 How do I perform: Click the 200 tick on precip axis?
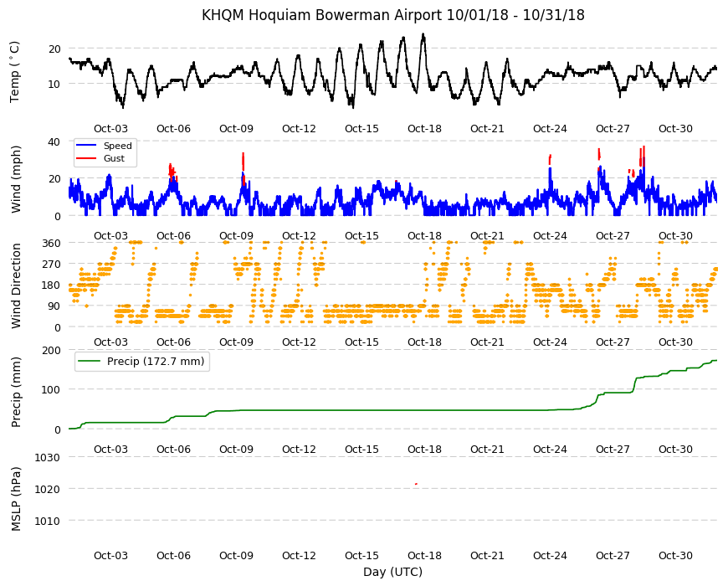click(x=52, y=351)
